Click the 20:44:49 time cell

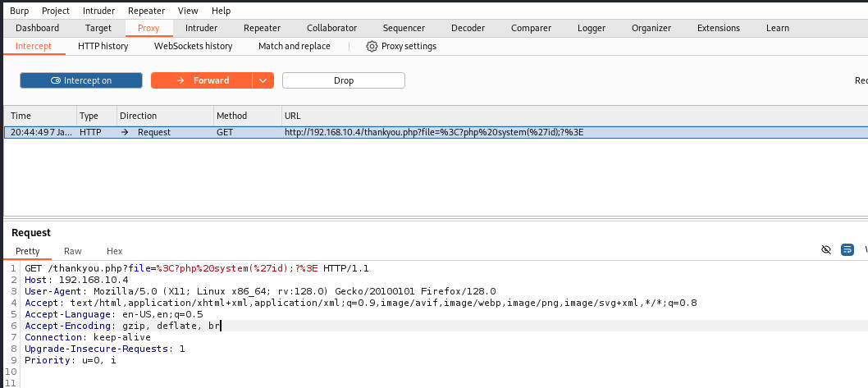[40, 132]
